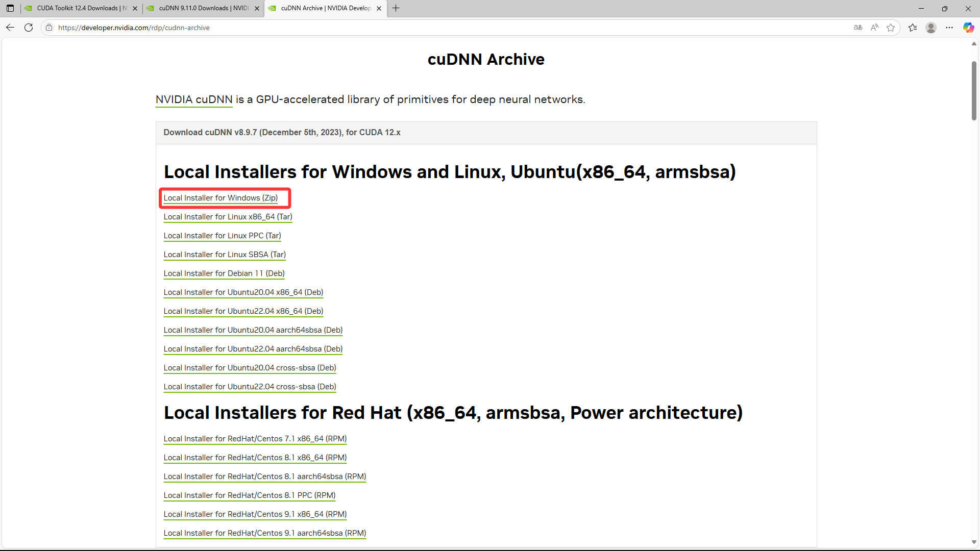This screenshot has height=551, width=980.
Task: Download Ubuntu20.04 x86_64 (Deb) installer
Action: [243, 292]
